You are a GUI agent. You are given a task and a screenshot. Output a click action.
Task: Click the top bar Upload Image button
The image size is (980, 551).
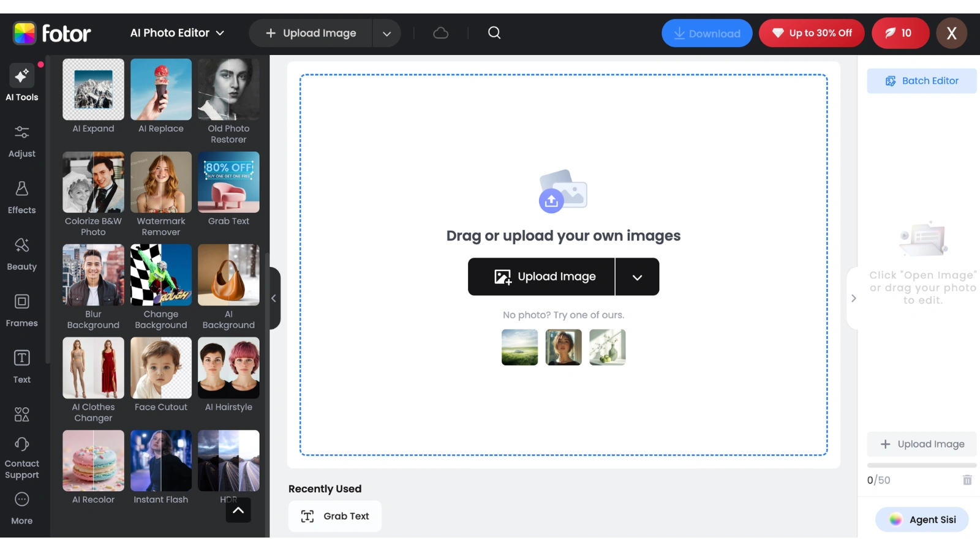click(311, 33)
